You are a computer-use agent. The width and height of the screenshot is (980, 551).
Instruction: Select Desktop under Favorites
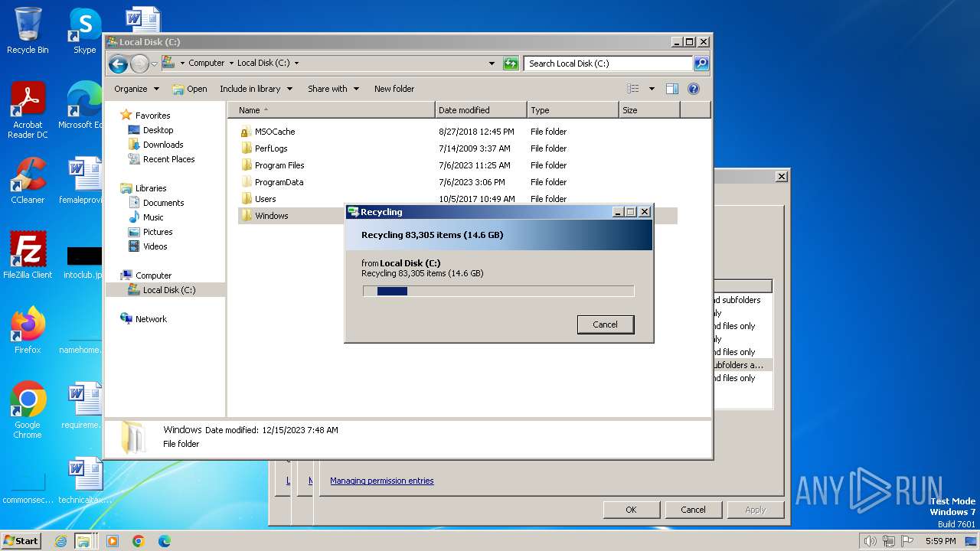(158, 130)
